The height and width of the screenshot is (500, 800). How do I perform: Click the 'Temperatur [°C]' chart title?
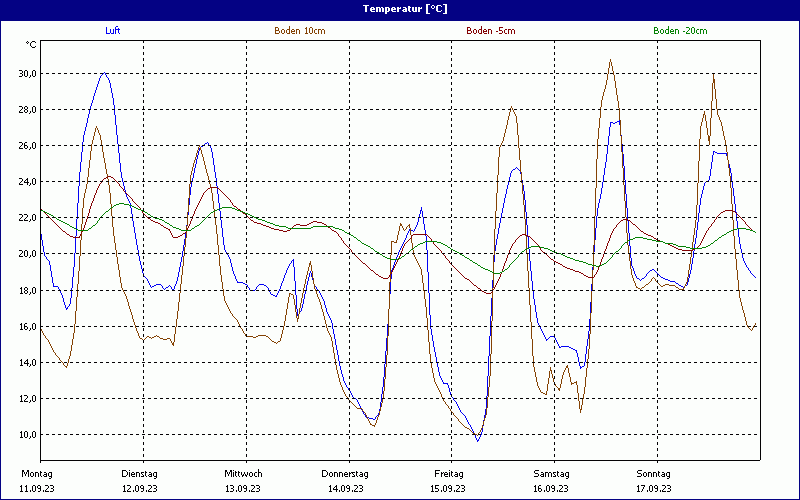click(x=405, y=9)
